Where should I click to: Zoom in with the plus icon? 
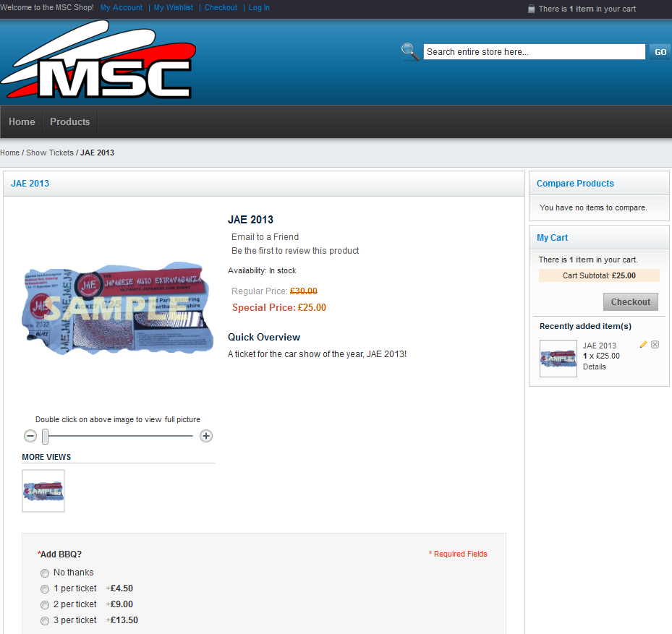tap(206, 436)
